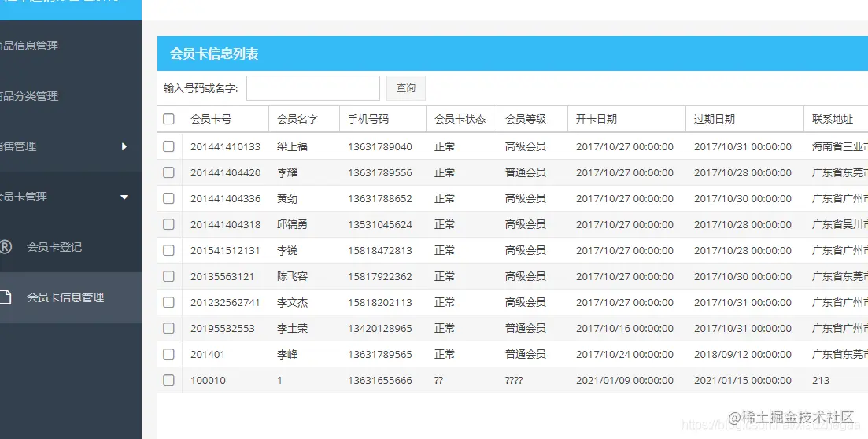Click address 海南省三亚 in first row
This screenshot has height=439, width=868.
pos(839,146)
